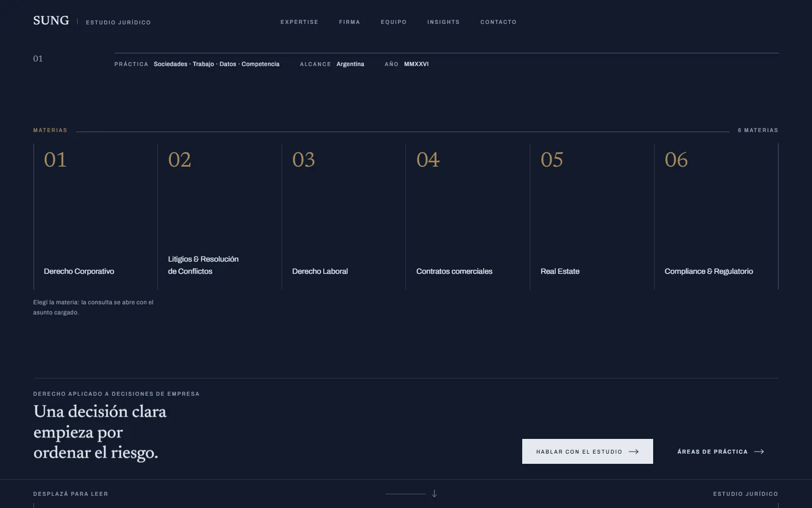Click the 'Desplazá para leer' text
The height and width of the screenshot is (508, 812).
pyautogui.click(x=71, y=494)
